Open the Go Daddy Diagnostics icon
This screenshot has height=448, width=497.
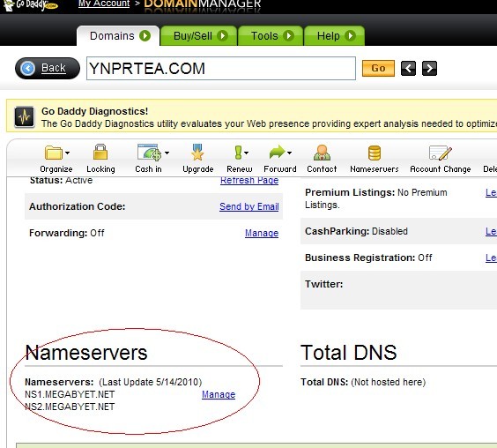click(25, 116)
